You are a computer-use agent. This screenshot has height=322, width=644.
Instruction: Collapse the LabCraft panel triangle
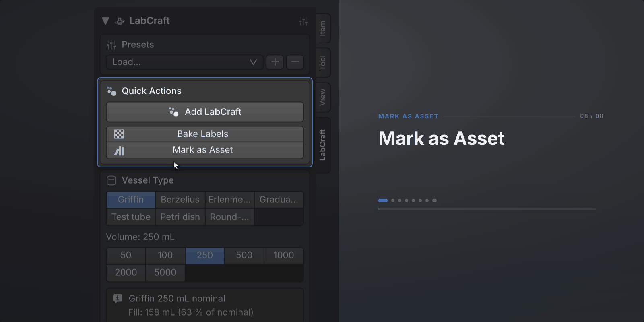click(105, 21)
